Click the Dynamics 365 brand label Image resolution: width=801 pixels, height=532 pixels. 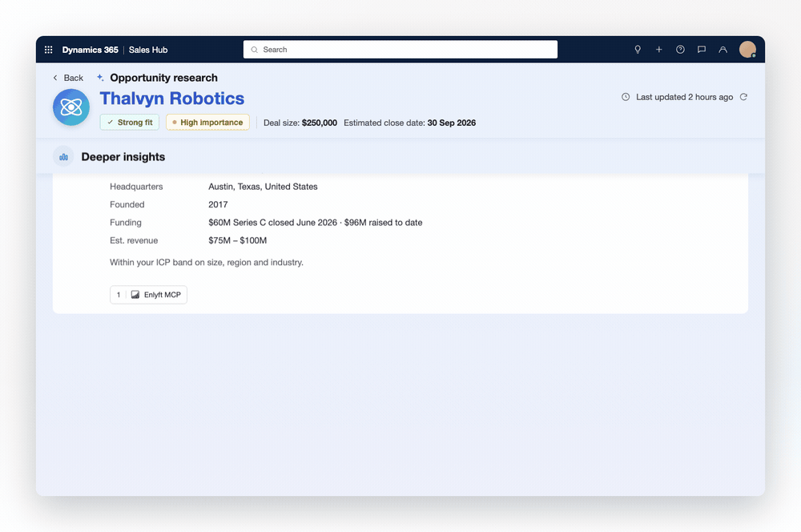point(90,50)
